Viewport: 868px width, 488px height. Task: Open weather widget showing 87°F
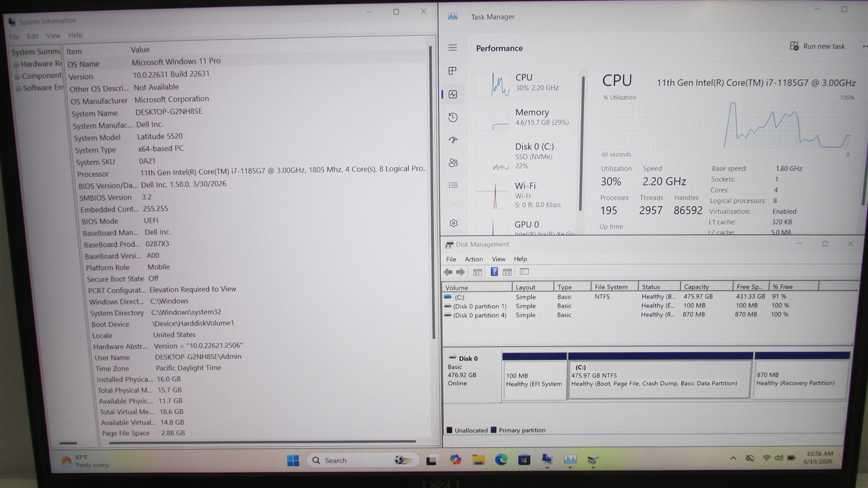click(86, 461)
